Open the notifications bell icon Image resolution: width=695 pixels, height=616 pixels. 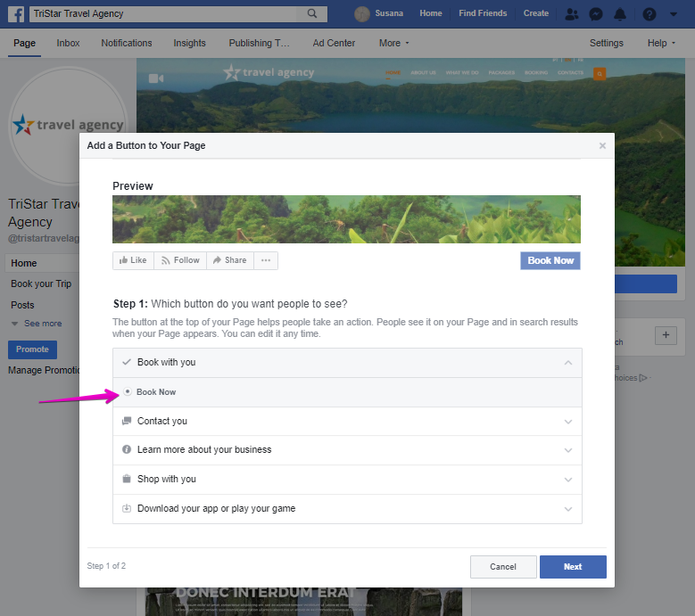tap(620, 13)
